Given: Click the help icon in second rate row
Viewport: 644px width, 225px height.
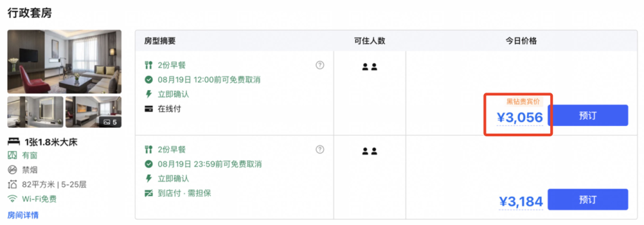Looking at the screenshot, I should click(x=320, y=149).
